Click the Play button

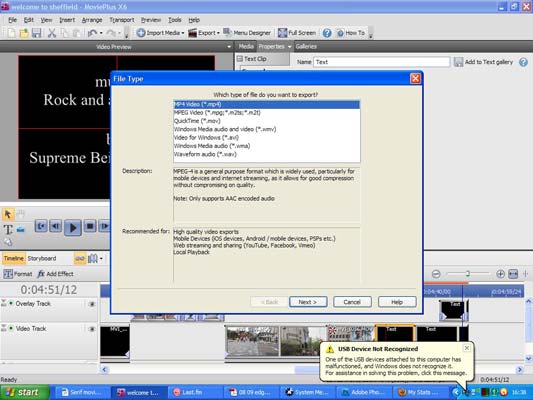[73, 227]
